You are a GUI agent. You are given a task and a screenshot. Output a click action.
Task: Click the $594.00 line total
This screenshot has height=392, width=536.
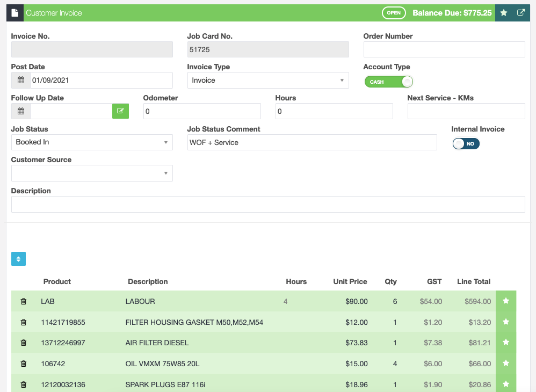coord(478,301)
